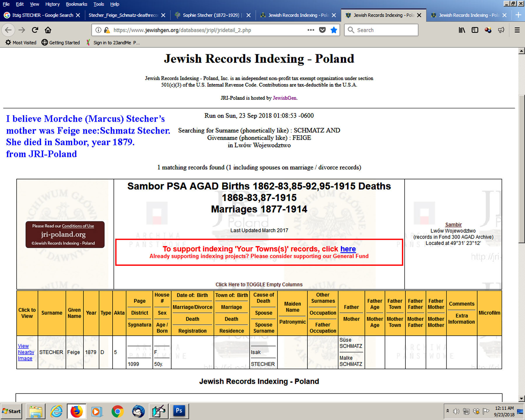The width and height of the screenshot is (525, 420).
Task: Open the Tools menu
Action: pos(99,4)
